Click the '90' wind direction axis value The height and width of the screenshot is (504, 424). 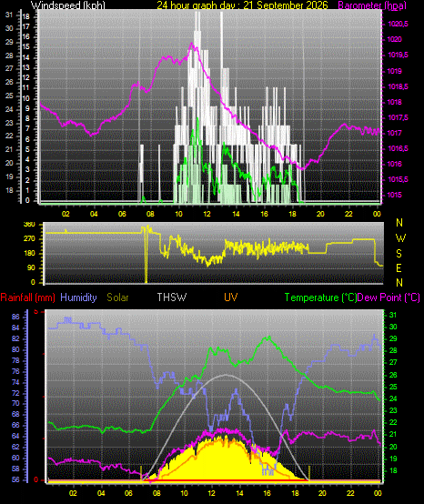point(31,268)
